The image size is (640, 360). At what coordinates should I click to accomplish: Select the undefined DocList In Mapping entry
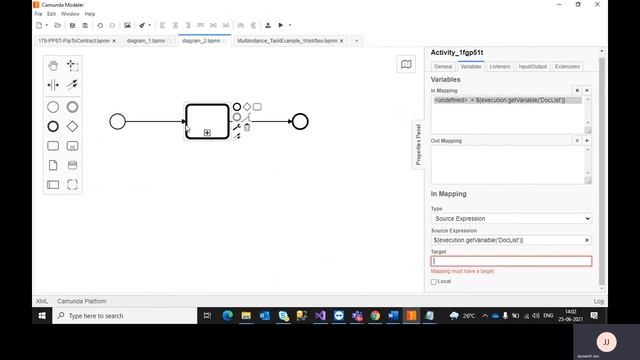tap(508, 100)
